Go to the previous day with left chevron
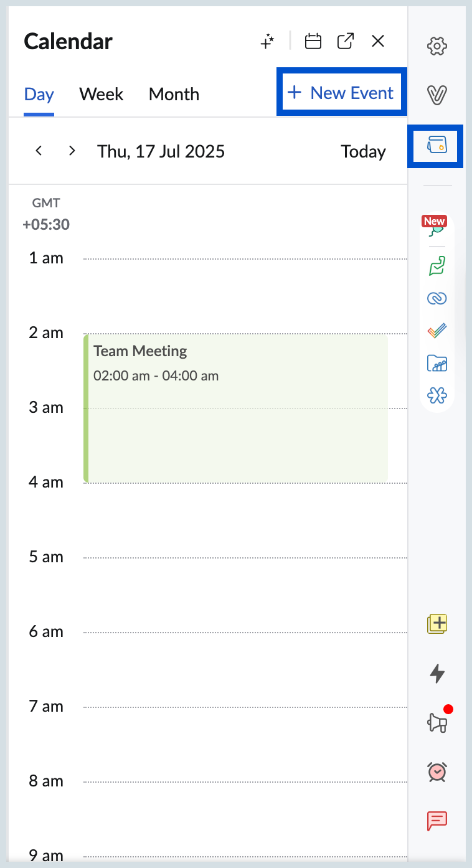 [x=39, y=151]
